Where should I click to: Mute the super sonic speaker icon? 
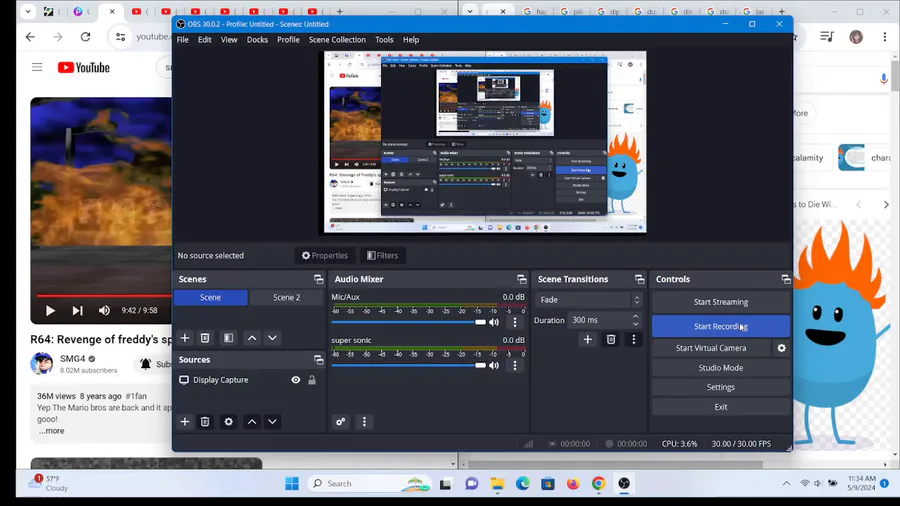[494, 365]
